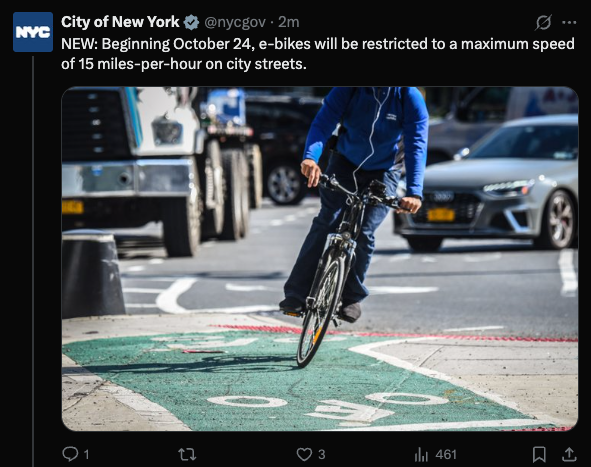591x467 pixels.
Task: Bookmark the e-bike speed limit tweet
Action: click(539, 454)
